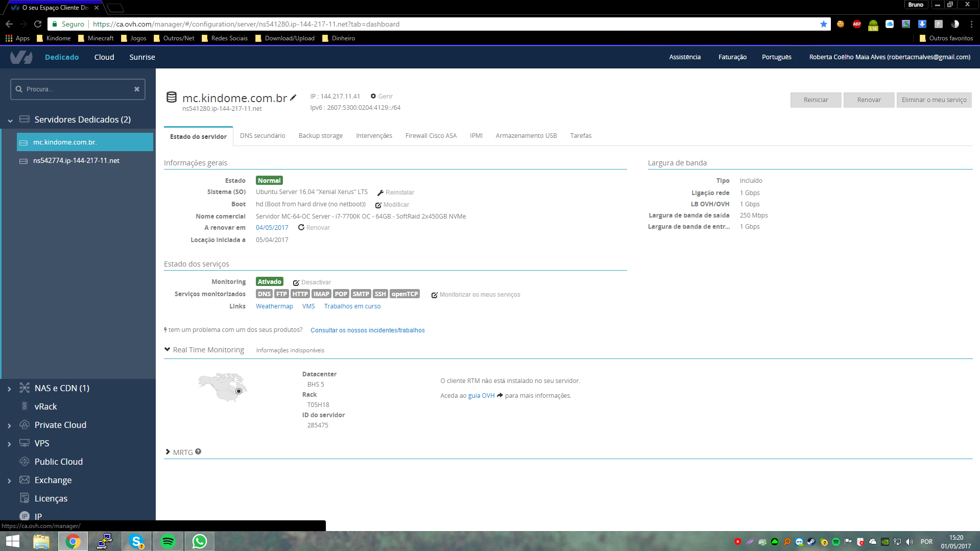
Task: Clear search with the X icon
Action: [137, 89]
